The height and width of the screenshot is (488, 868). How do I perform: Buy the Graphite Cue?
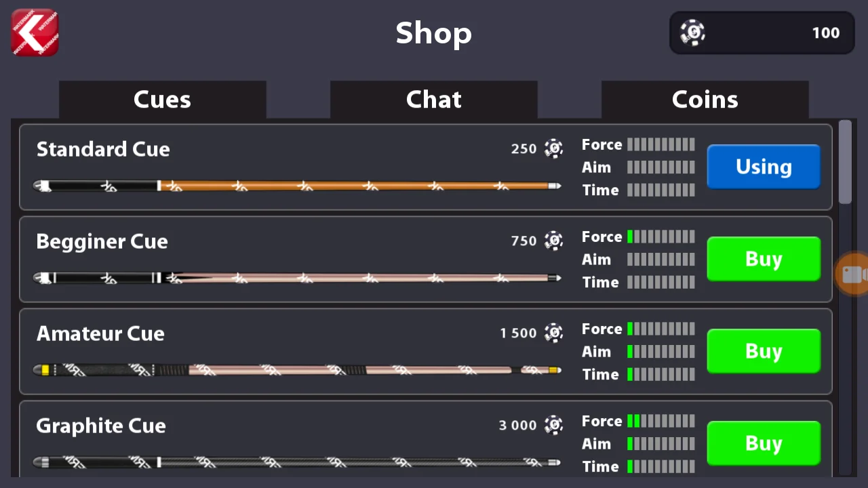[764, 443]
